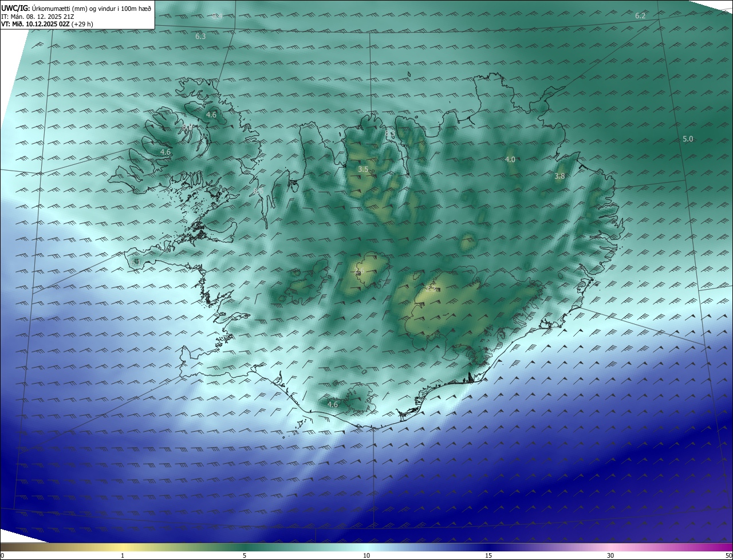This screenshot has width=733, height=560.
Task: Click the 3.8 value label on the map
Action: [559, 176]
